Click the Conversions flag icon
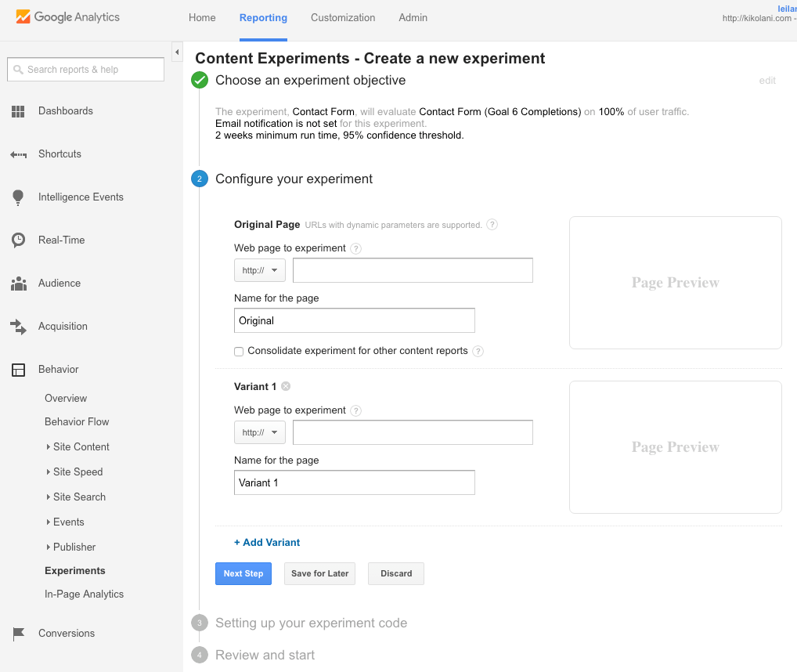 pyautogui.click(x=19, y=634)
